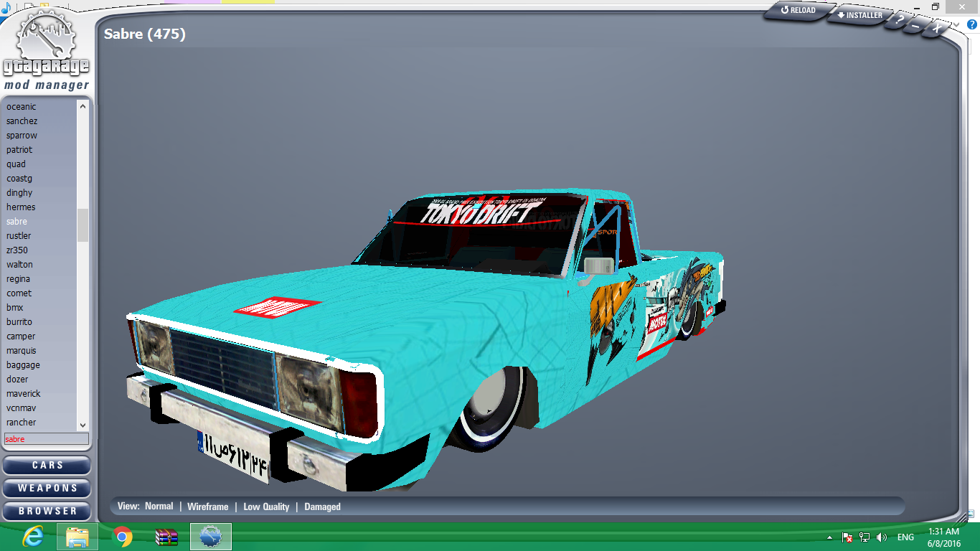Click the blue help icon in background window
Image resolution: width=980 pixels, height=551 pixels.
[972, 24]
